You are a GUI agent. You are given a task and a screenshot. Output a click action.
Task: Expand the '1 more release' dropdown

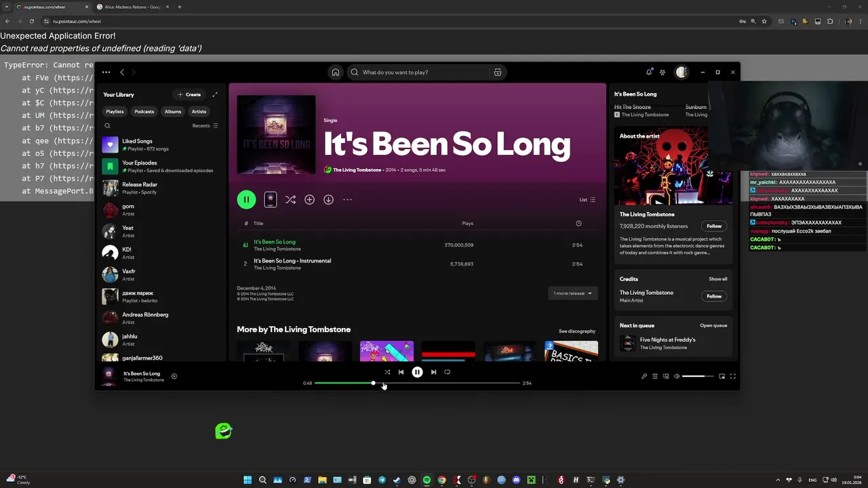click(573, 293)
